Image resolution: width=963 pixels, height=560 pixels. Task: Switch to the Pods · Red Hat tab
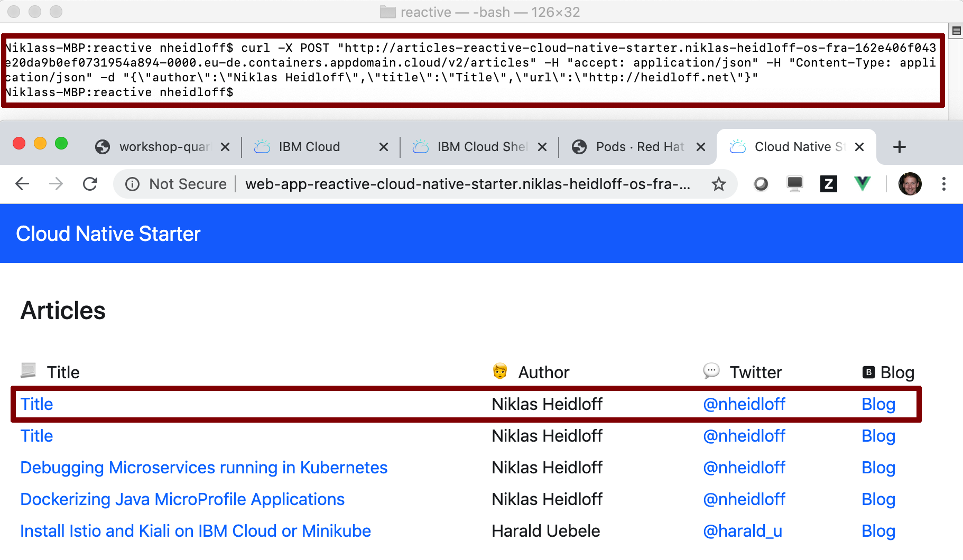coord(638,147)
